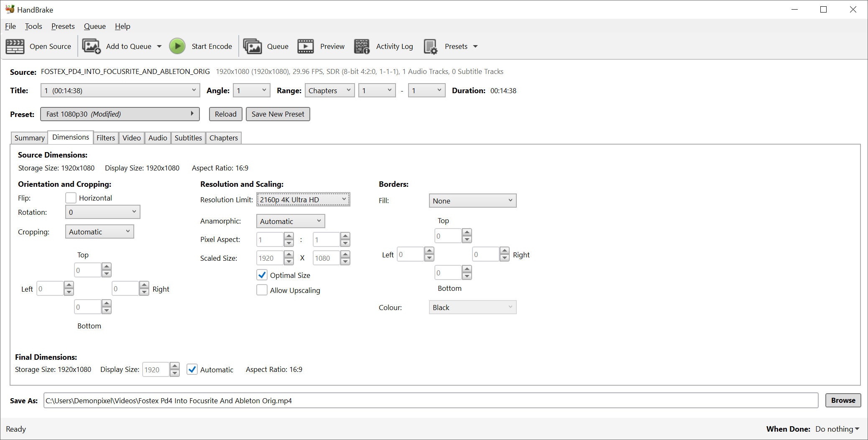Open the File menu
This screenshot has width=868, height=440.
point(10,26)
